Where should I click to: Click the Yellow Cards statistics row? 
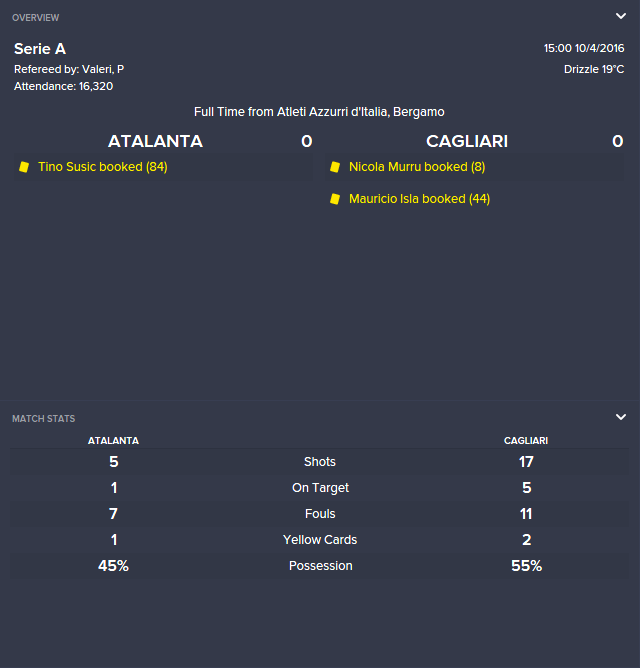pyautogui.click(x=320, y=540)
